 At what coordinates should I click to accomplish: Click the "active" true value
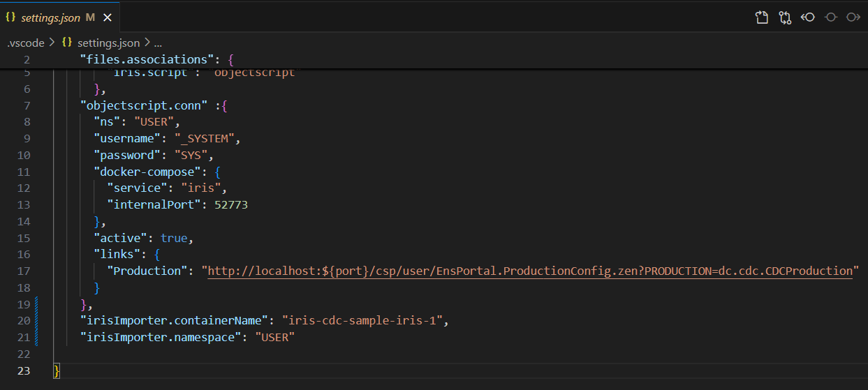tap(174, 238)
